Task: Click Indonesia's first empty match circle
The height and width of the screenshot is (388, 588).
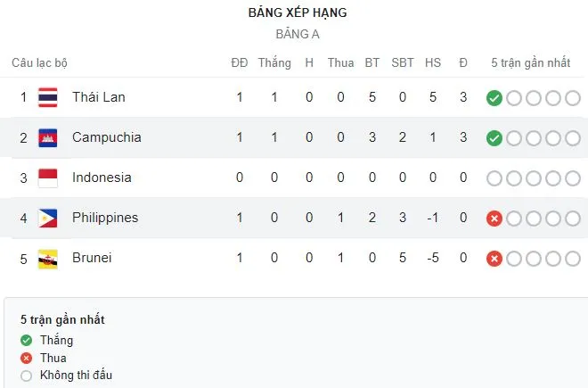Action: point(494,177)
